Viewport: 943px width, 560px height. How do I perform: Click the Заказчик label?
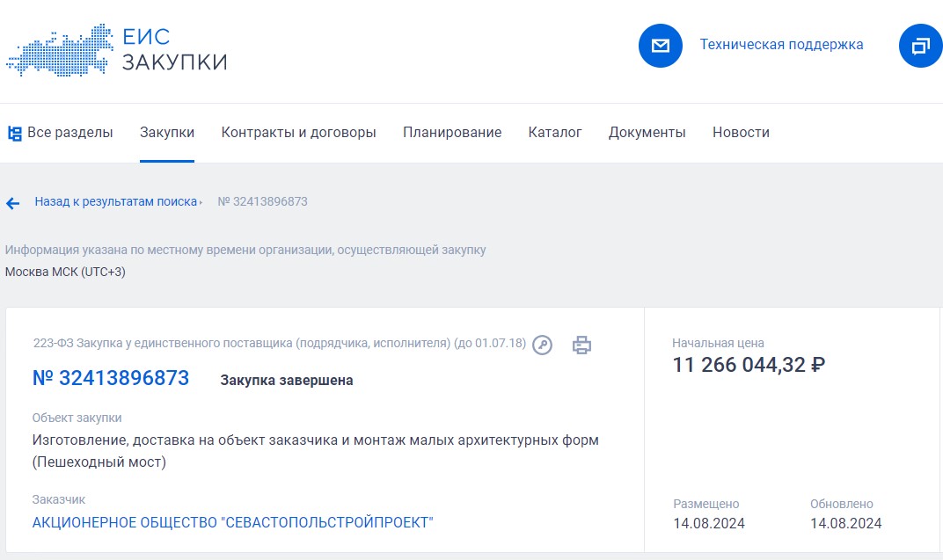pyautogui.click(x=59, y=499)
